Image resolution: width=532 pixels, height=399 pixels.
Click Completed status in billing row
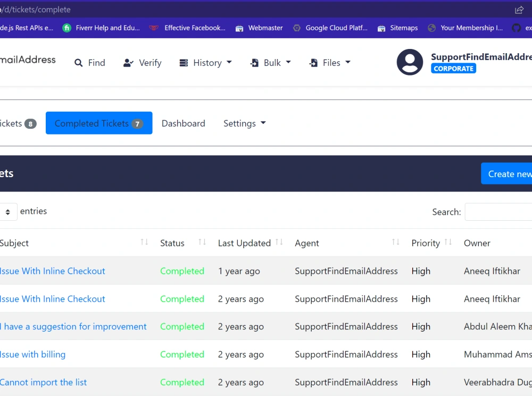[x=182, y=354]
